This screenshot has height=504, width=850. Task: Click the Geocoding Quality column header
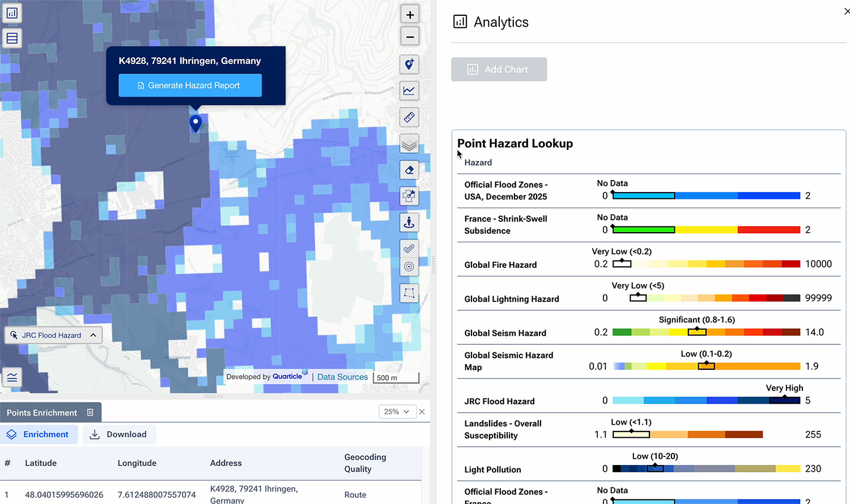[x=365, y=463]
